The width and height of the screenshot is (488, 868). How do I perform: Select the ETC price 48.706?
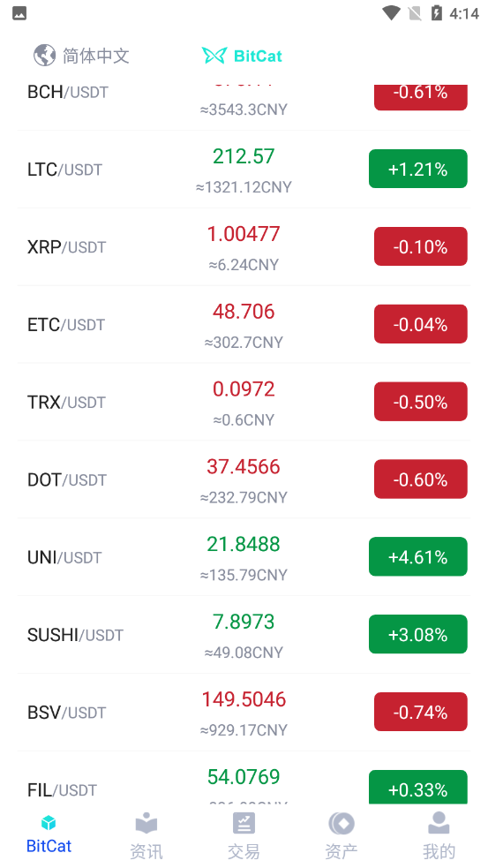[x=244, y=312]
